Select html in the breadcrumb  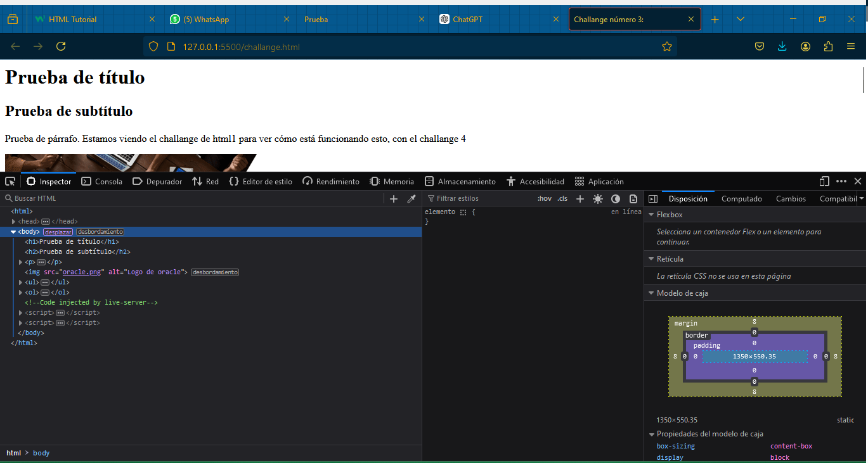pos(13,453)
